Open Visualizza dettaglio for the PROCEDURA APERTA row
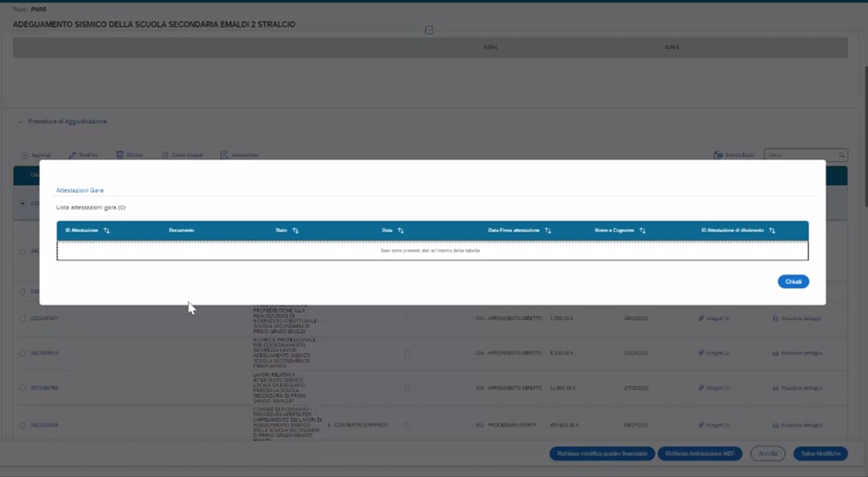868x477 pixels. 796,425
